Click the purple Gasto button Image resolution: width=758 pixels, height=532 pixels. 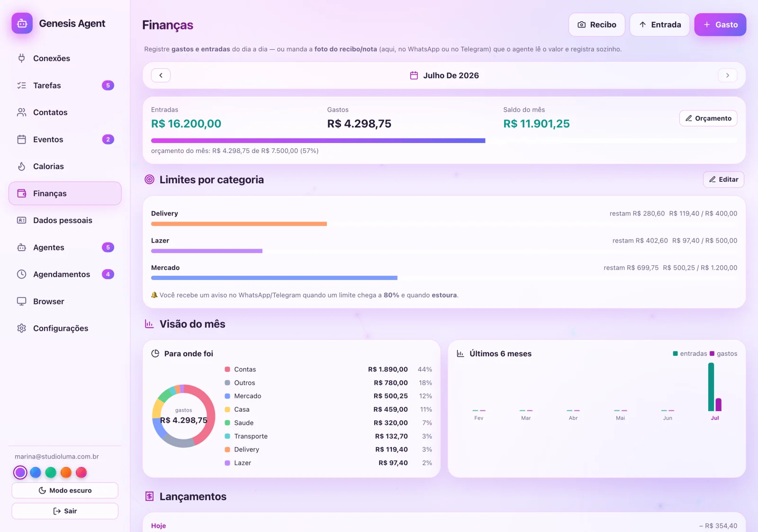click(x=720, y=25)
